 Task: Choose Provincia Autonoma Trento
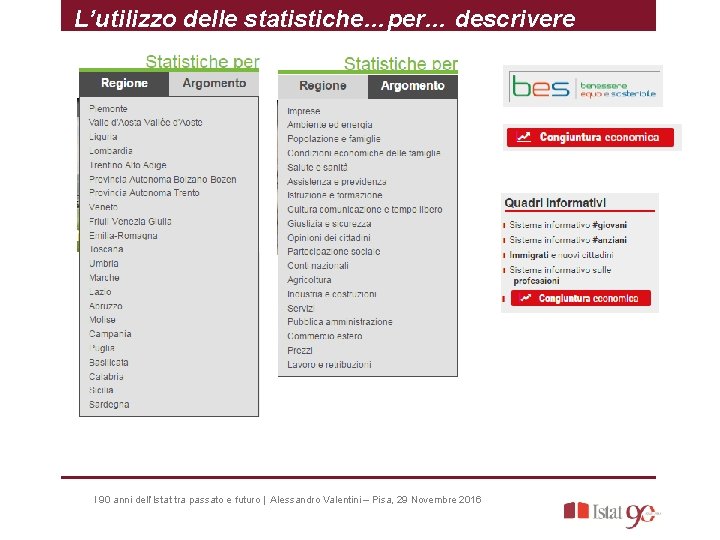click(144, 193)
